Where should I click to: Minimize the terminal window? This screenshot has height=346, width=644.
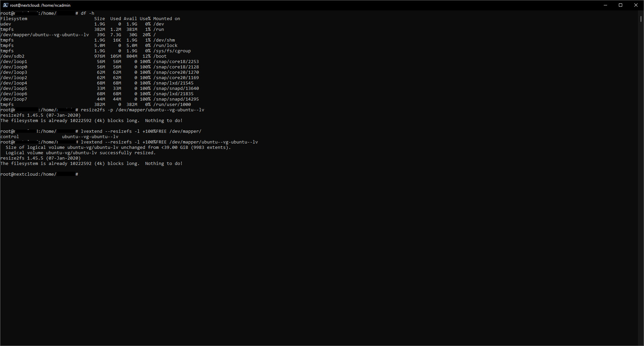point(605,5)
